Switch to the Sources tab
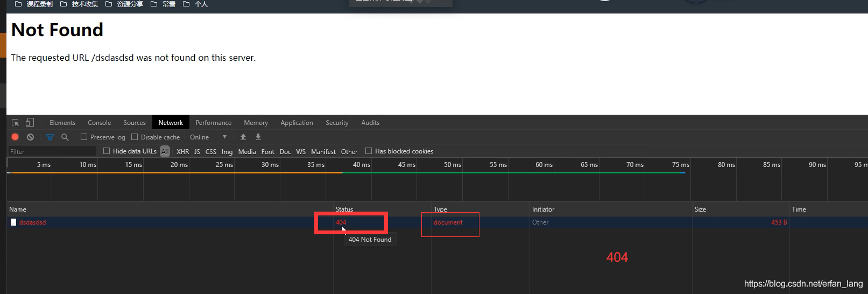This screenshot has height=294, width=868. coord(135,123)
